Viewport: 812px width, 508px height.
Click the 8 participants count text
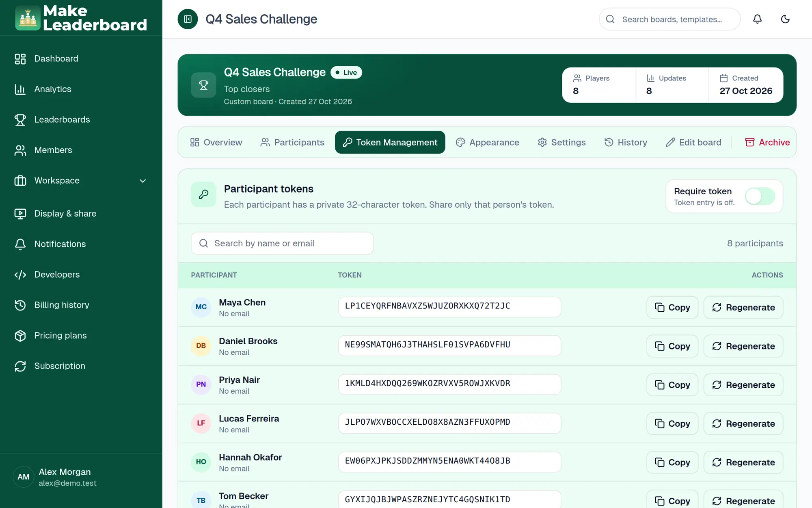pyautogui.click(x=755, y=243)
